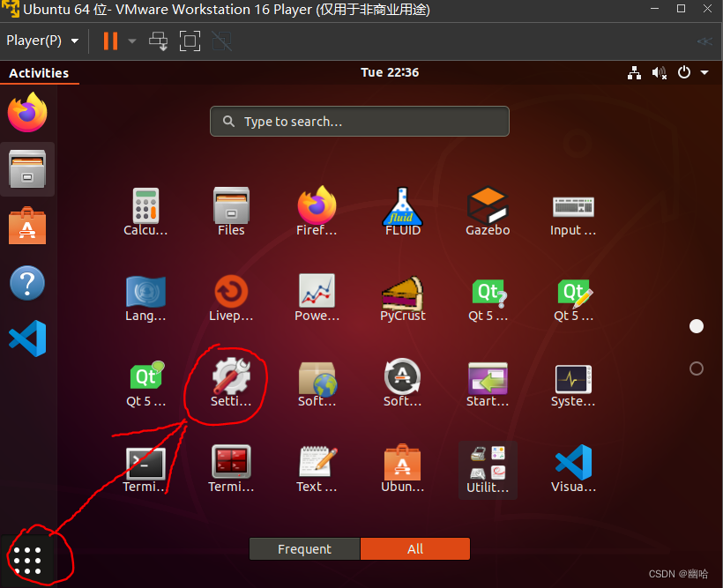Go to first app page indicator

tap(697, 326)
